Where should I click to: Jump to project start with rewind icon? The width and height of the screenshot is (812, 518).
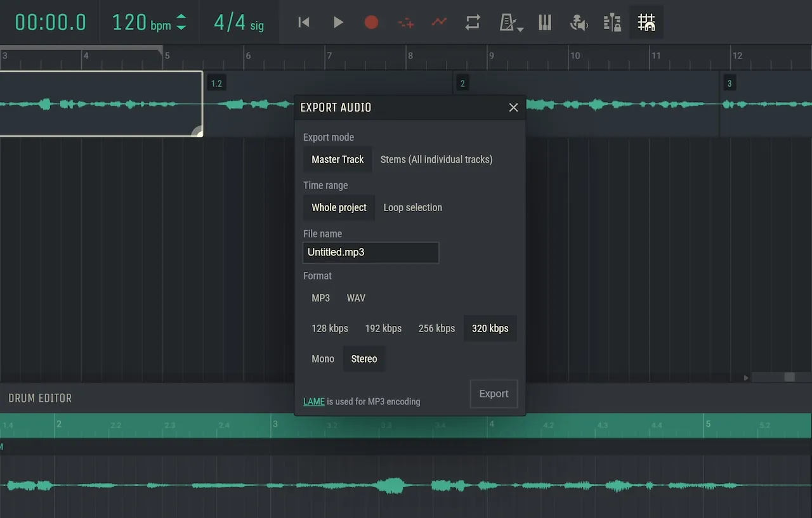(x=303, y=22)
